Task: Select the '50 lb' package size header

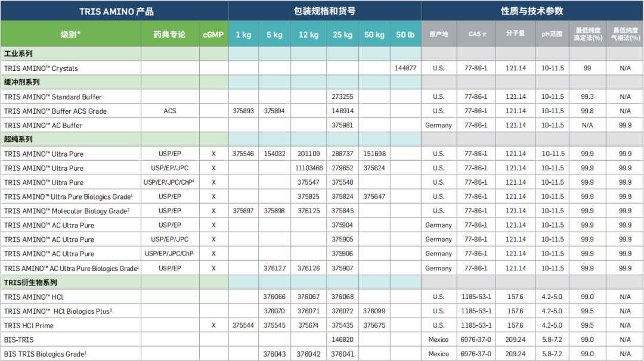Action: 405,35
